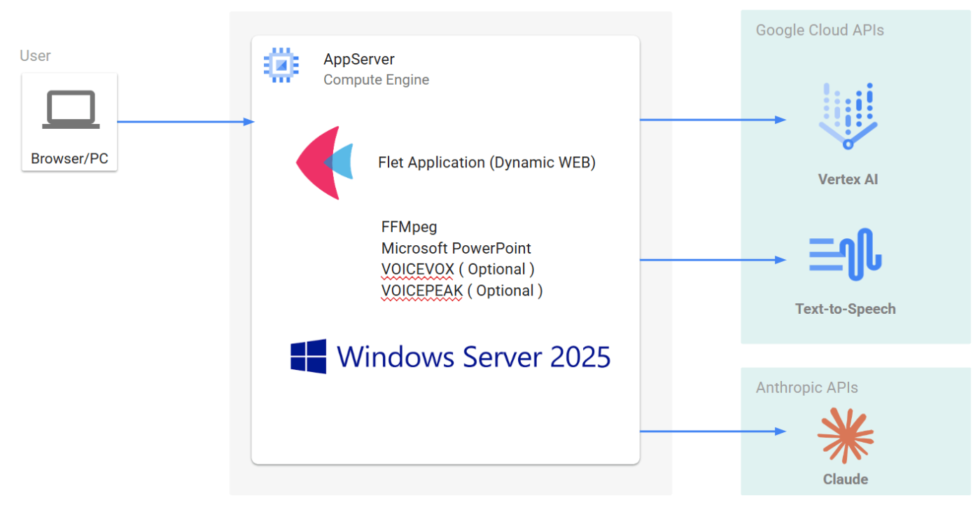The width and height of the screenshot is (980, 505).
Task: Click the "FFMpeg" line
Action: point(409,228)
